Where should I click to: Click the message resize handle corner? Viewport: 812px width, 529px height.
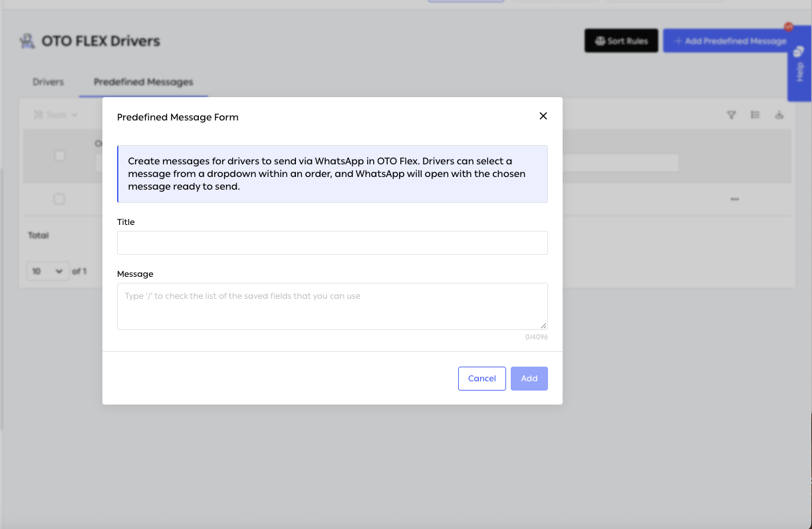(x=543, y=325)
